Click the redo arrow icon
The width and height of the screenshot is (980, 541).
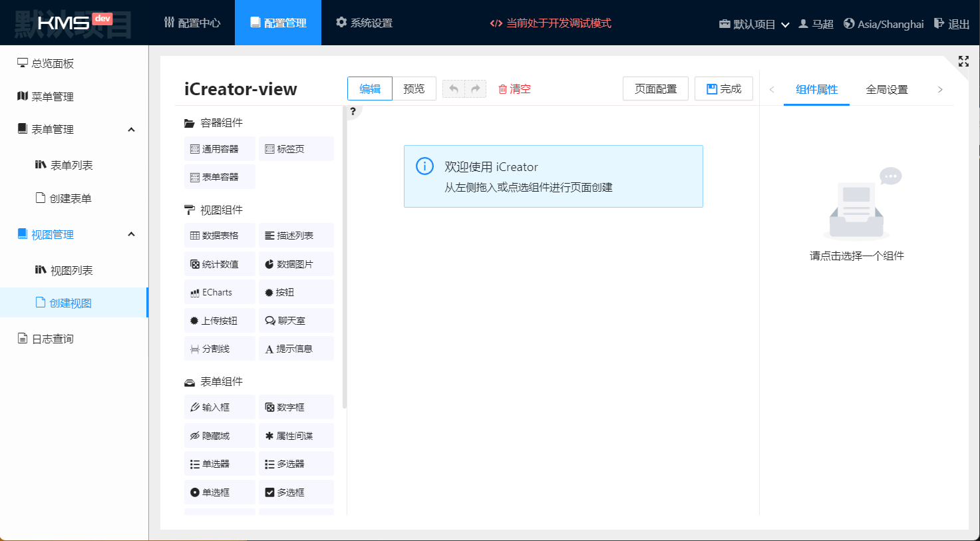475,89
